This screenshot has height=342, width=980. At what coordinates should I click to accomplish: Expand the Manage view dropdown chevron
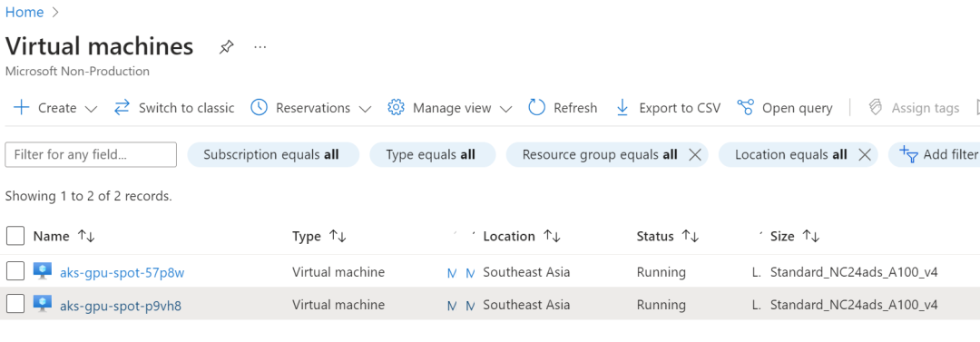506,109
